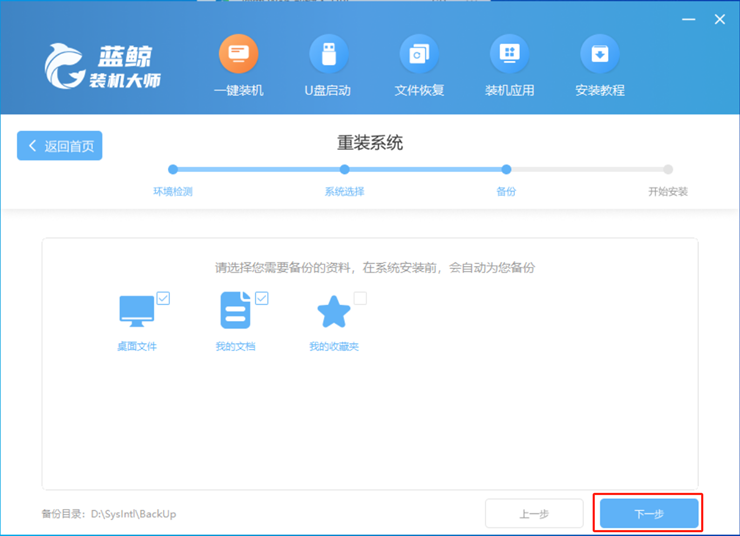The height and width of the screenshot is (536, 740).
Task: Enable the 我的收藏夹 backup checkbox
Action: coord(360,298)
